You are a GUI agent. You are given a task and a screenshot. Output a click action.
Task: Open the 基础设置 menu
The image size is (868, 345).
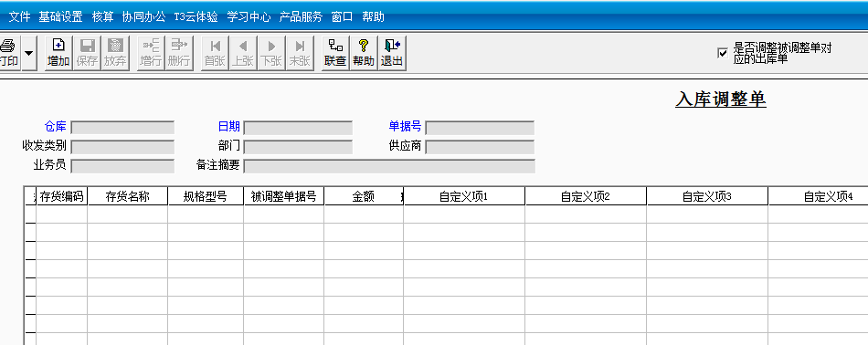(x=60, y=16)
